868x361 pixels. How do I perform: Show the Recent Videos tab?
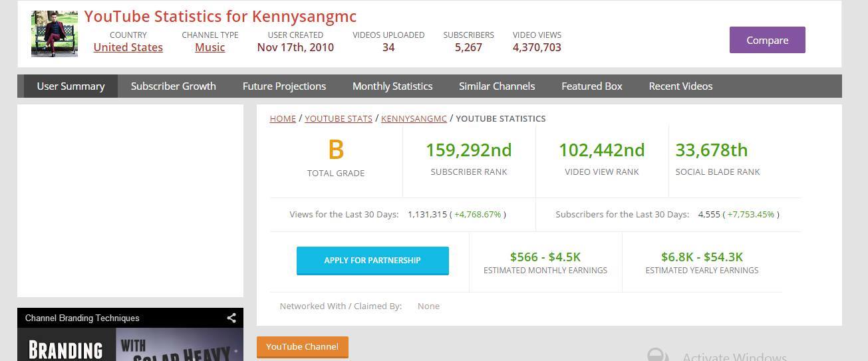click(x=680, y=86)
